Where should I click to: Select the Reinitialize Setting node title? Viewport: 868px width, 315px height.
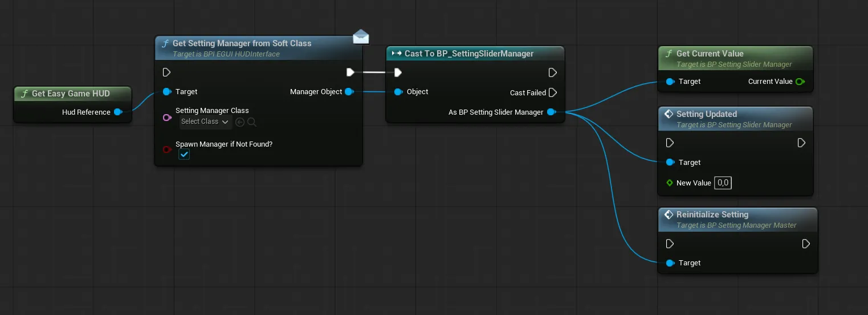point(712,215)
